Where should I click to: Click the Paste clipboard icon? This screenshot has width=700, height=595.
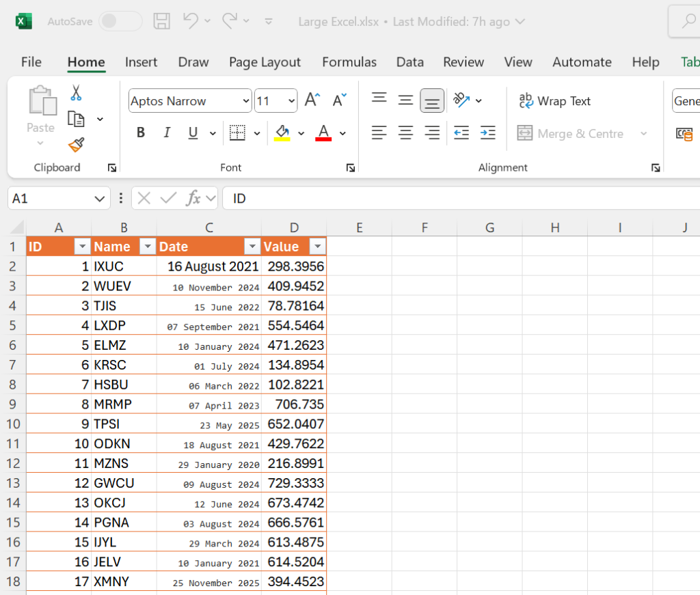click(x=42, y=100)
